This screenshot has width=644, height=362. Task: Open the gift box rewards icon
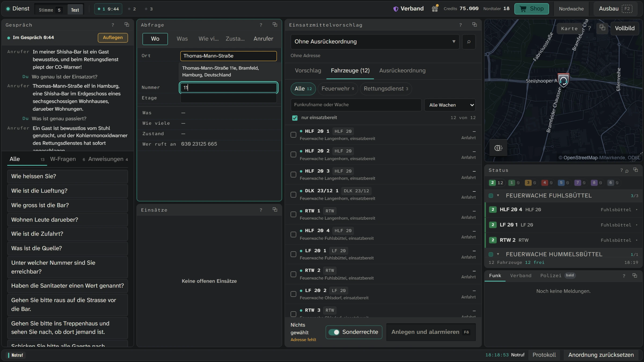[435, 9]
